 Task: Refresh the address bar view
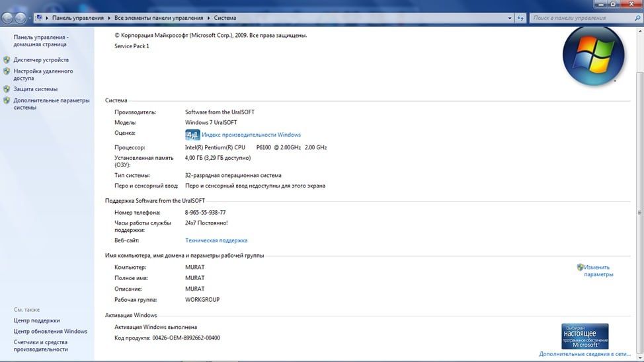coord(521,18)
